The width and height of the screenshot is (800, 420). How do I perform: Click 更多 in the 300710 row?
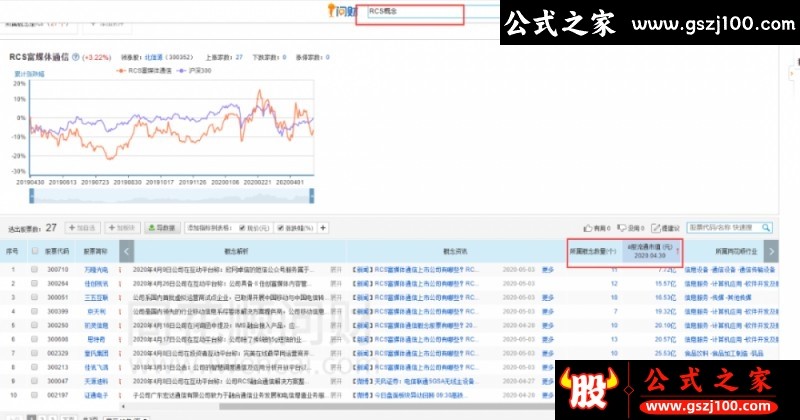[547, 269]
